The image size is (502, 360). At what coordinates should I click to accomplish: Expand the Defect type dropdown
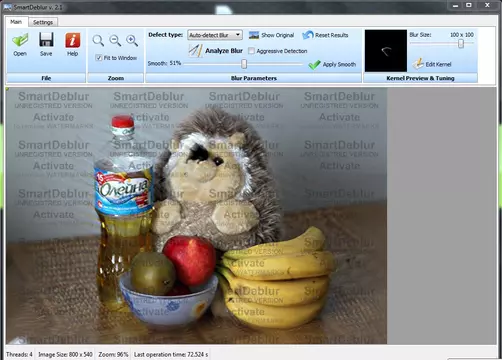pyautogui.click(x=215, y=35)
